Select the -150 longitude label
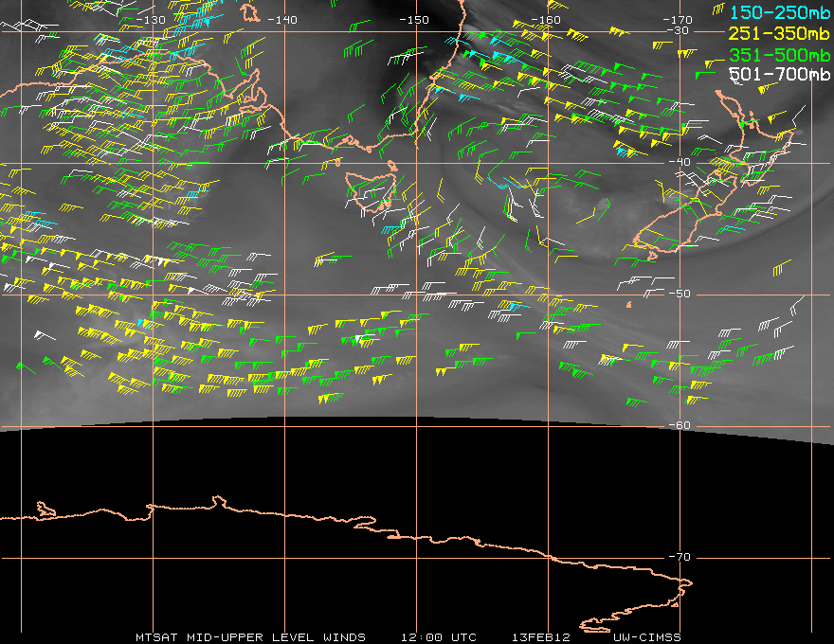The width and height of the screenshot is (834, 644). [414, 20]
